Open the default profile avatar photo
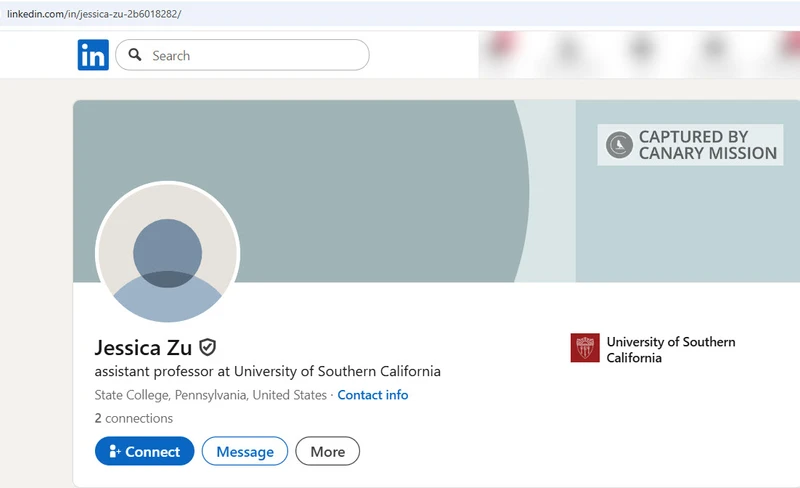 167,254
